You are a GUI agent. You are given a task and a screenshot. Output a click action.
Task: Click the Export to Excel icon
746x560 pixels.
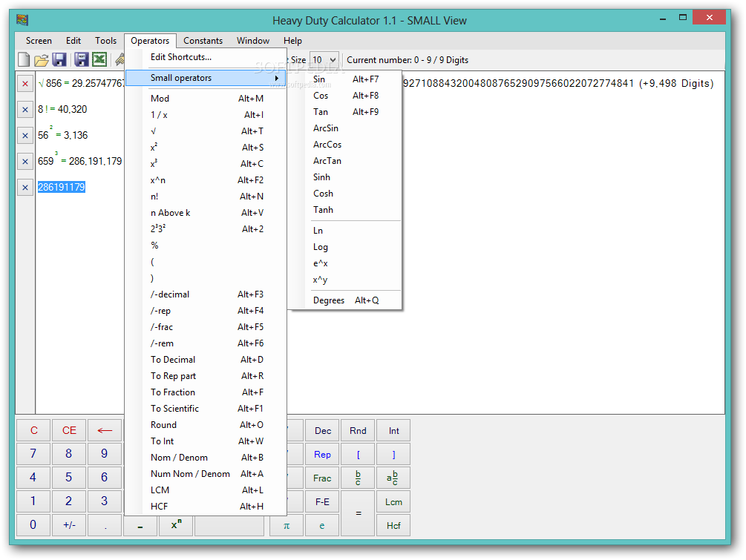(x=99, y=59)
